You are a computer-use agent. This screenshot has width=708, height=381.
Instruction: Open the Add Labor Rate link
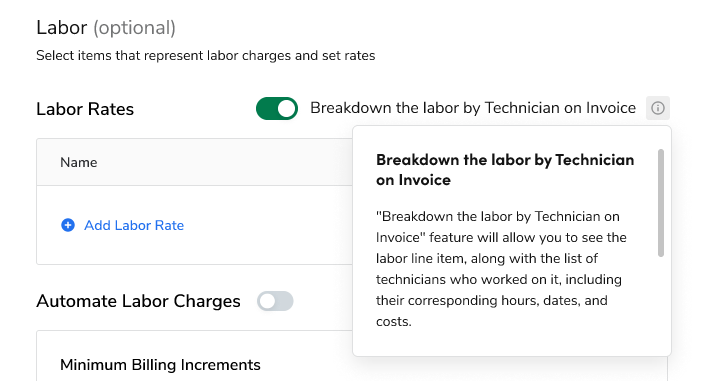(x=134, y=225)
